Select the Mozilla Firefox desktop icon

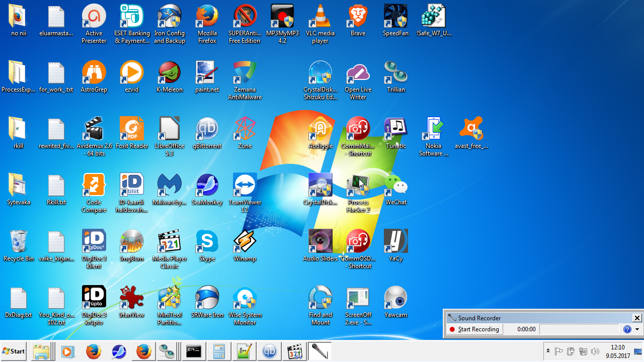pos(207,24)
